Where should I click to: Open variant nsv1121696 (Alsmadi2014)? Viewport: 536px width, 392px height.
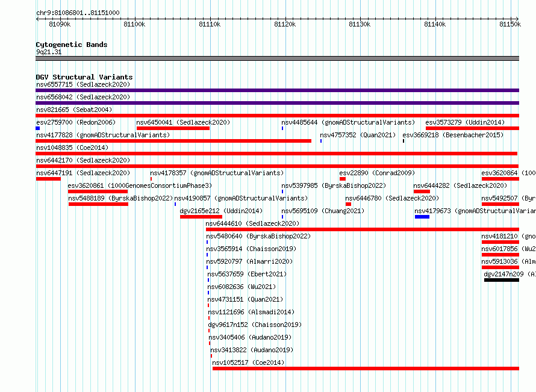251,312
